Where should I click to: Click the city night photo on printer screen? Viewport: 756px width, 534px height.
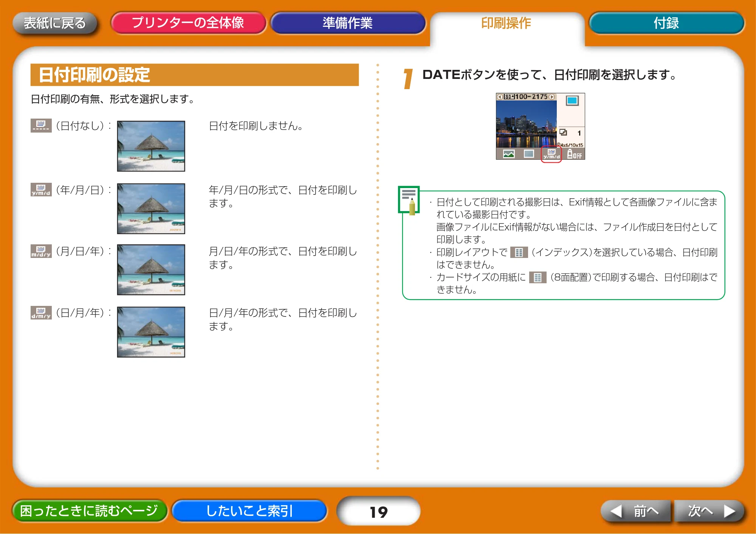pos(526,124)
